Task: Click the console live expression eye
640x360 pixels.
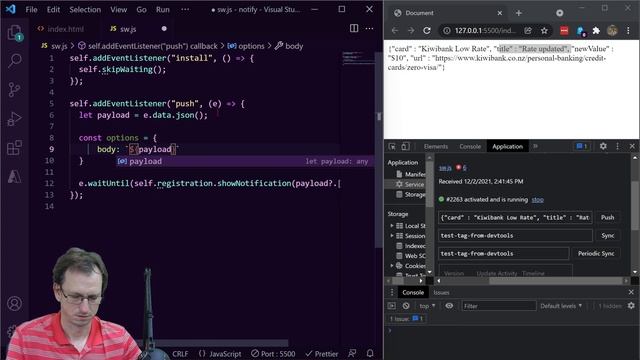Action: [x=449, y=306]
